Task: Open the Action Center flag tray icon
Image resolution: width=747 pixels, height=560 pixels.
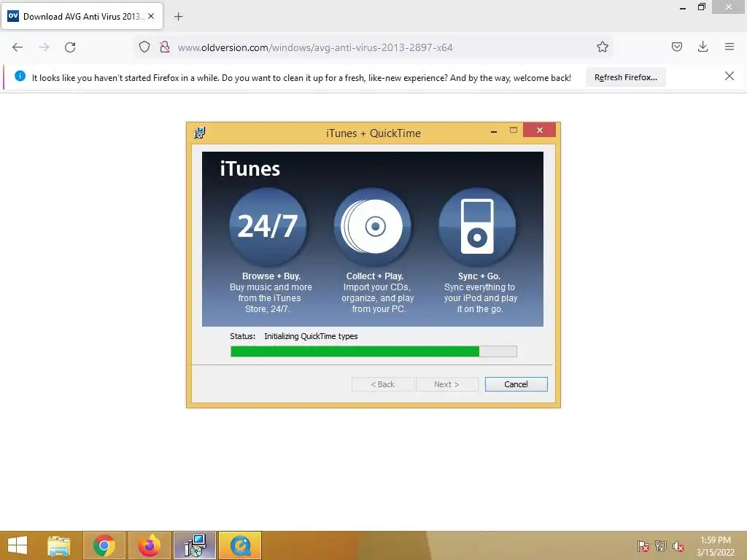Action: (643, 546)
